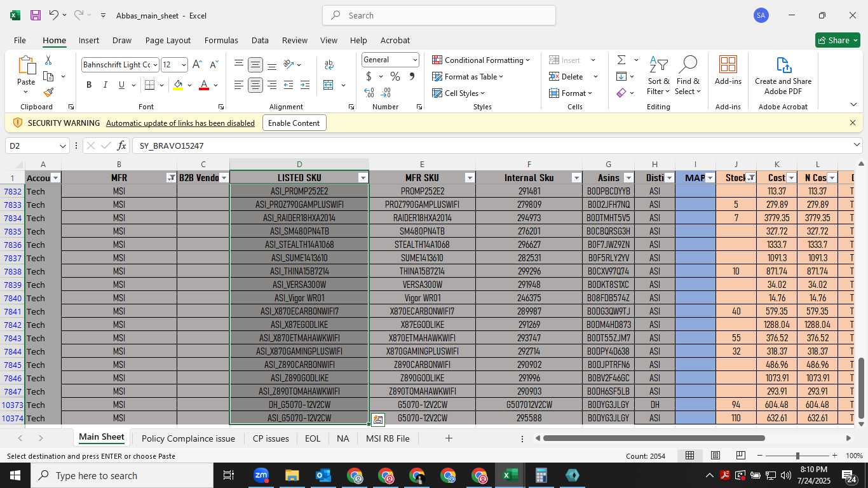The width and height of the screenshot is (868, 488).
Task: Click the Search box in title bar
Action: pos(439,15)
